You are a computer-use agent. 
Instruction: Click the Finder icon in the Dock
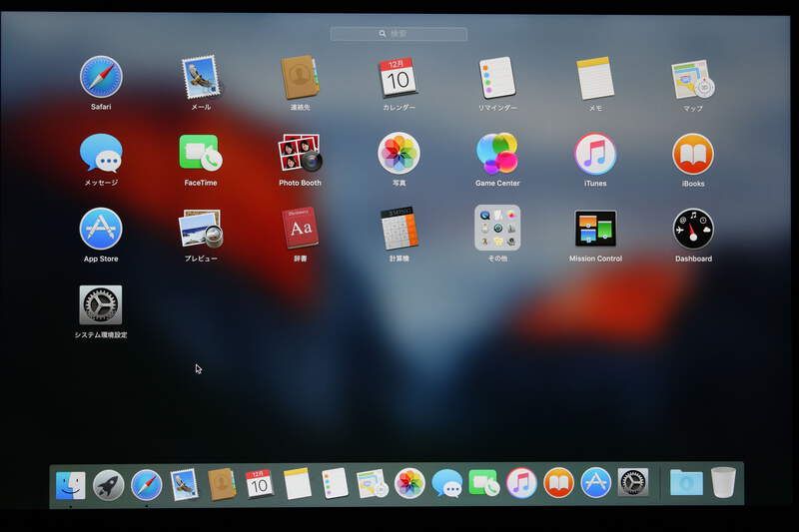tap(71, 485)
